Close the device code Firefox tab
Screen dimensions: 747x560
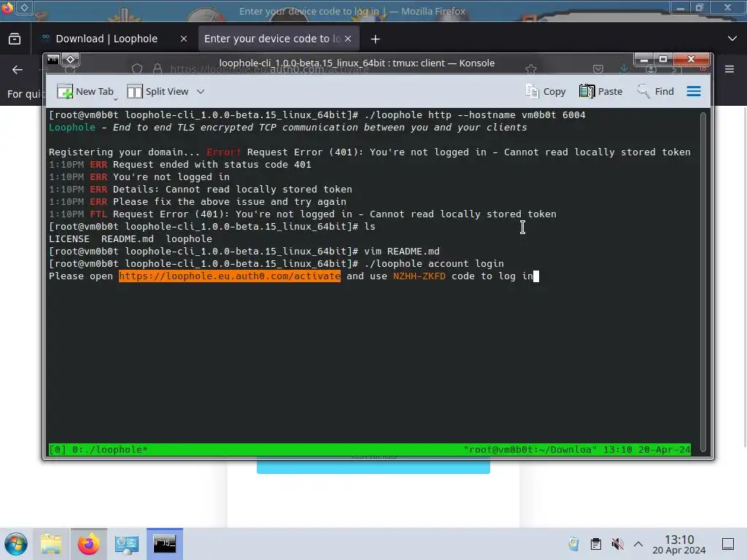click(x=348, y=39)
